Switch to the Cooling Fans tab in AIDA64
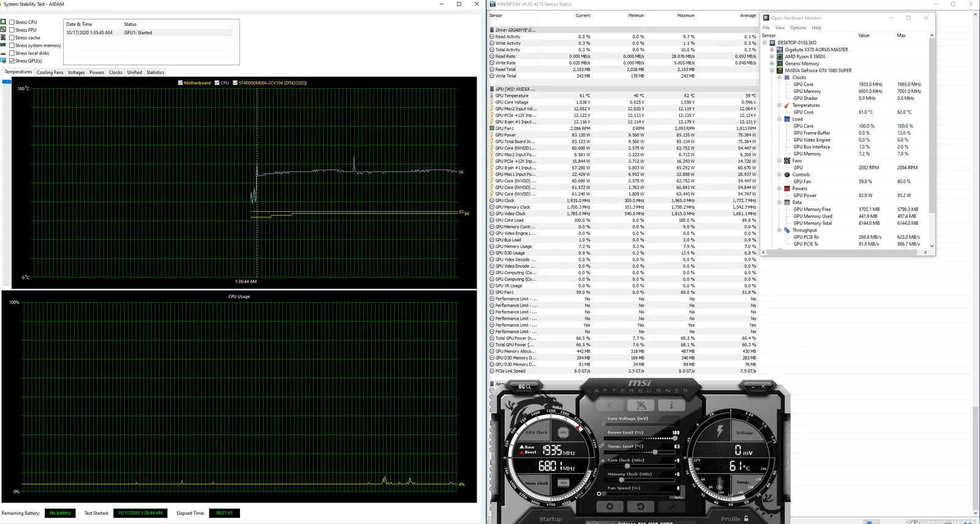980x524 pixels. [x=50, y=72]
